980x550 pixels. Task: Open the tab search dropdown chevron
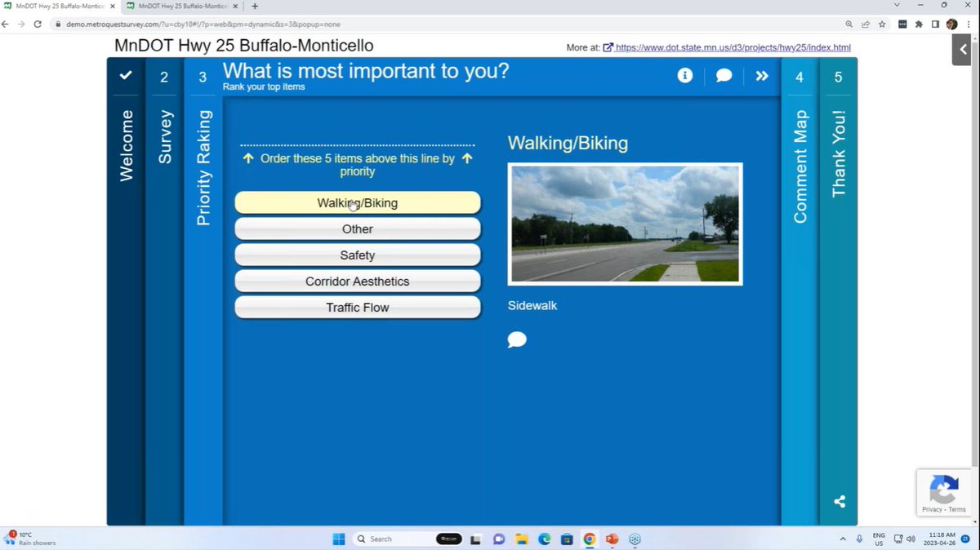tap(897, 5)
